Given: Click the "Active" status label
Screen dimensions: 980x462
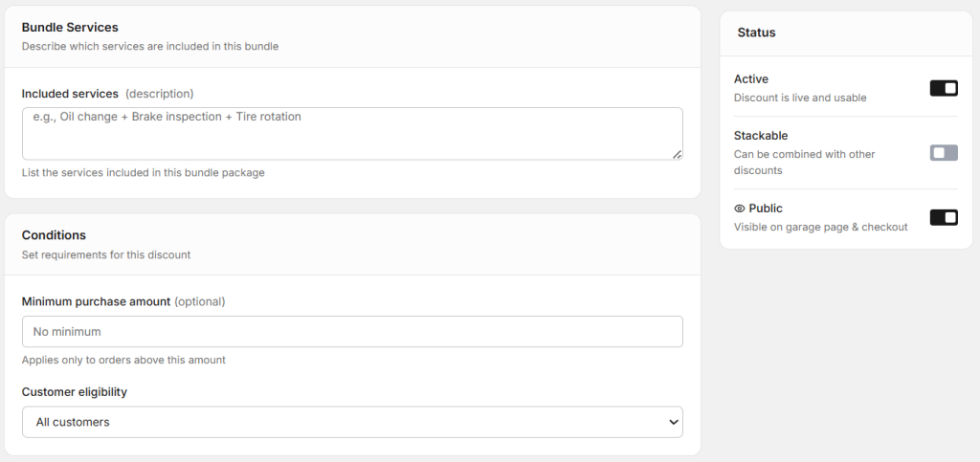Looking at the screenshot, I should [751, 79].
